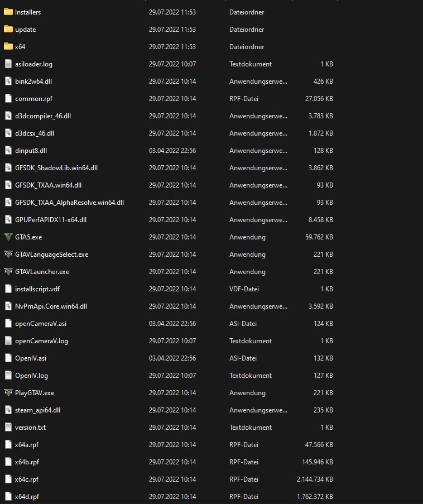423x504 pixels.
Task: Click the 1.762.372 KB size value
Action: [x=315, y=497]
